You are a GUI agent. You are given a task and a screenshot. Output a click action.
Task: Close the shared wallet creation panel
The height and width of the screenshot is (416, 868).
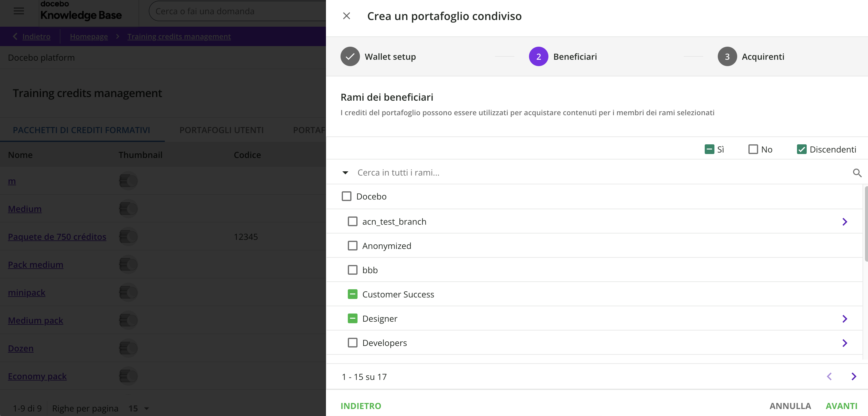[x=346, y=16]
